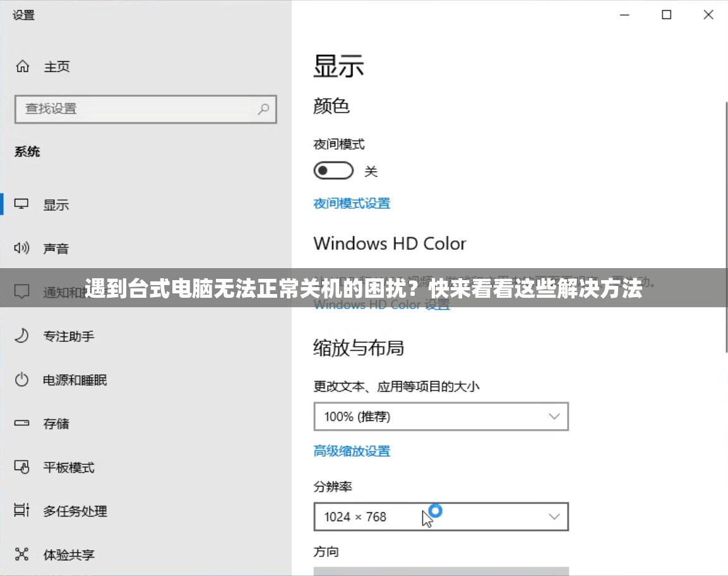Viewport: 728px width, 576px height.
Task: Click the drive icon for 存储
Action: click(x=21, y=423)
